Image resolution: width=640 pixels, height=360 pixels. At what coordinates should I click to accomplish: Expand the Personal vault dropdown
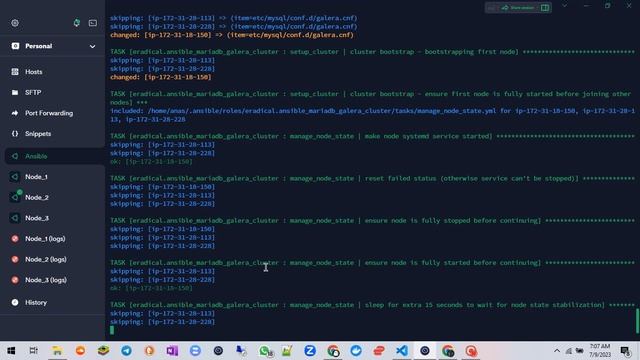tap(93, 46)
